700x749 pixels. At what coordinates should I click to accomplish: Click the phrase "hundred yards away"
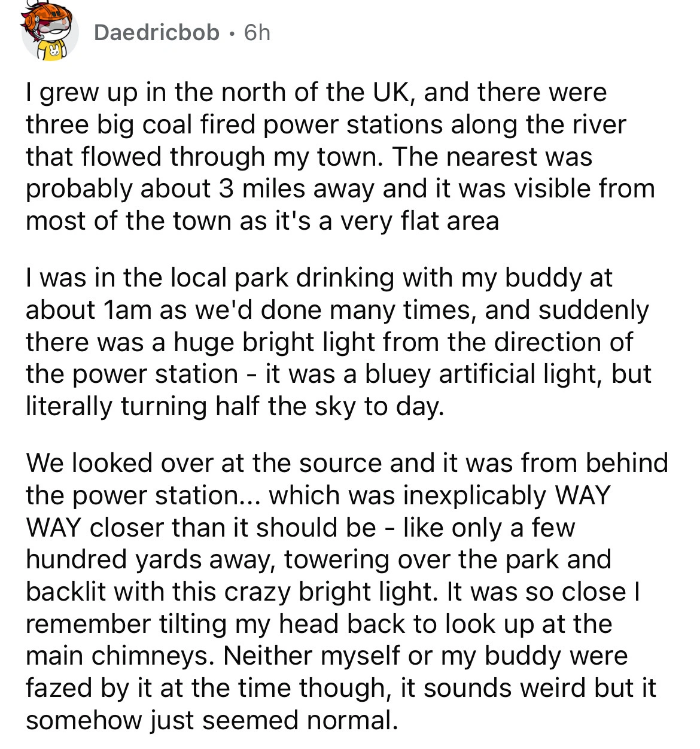(151, 560)
